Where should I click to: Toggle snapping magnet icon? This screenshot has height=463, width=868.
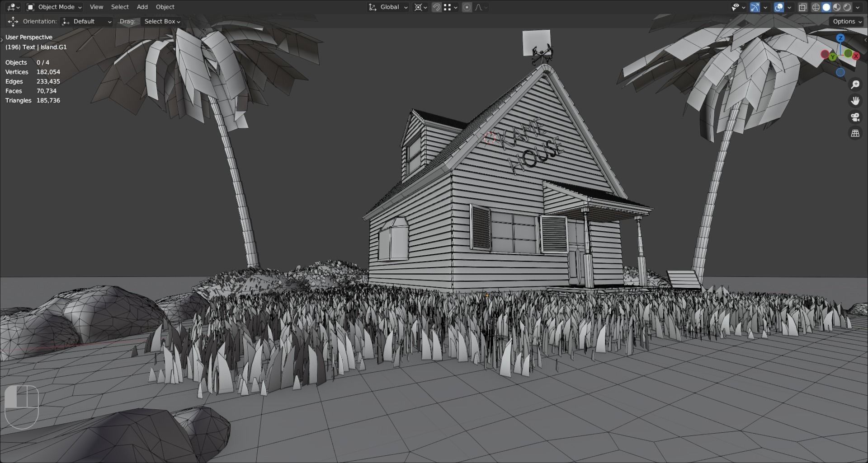click(x=436, y=7)
